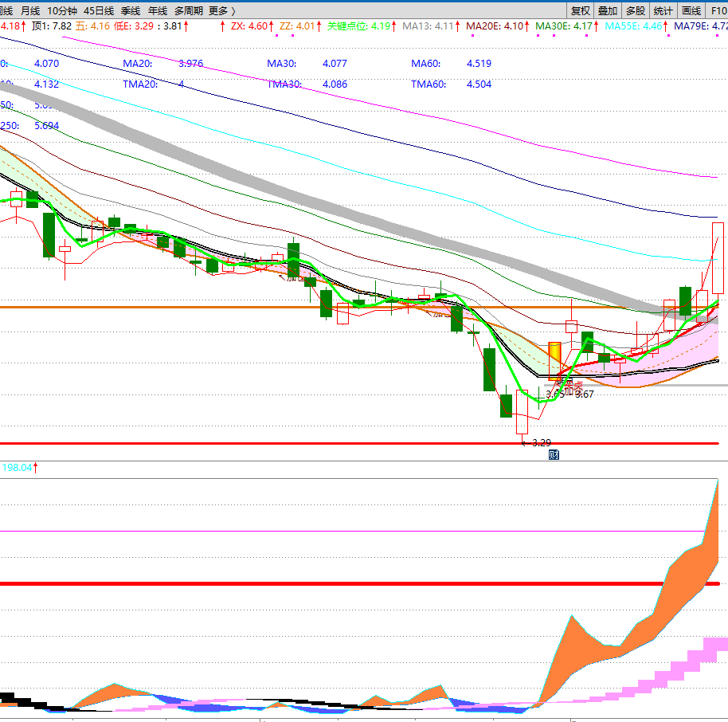This screenshot has height=722, width=728.
Task: Click the 3.67 price annotation
Action: [x=585, y=394]
